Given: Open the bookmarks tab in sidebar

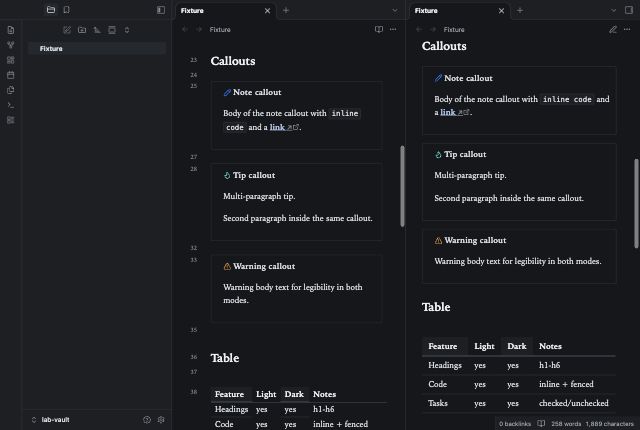Looking at the screenshot, I should coord(67,10).
